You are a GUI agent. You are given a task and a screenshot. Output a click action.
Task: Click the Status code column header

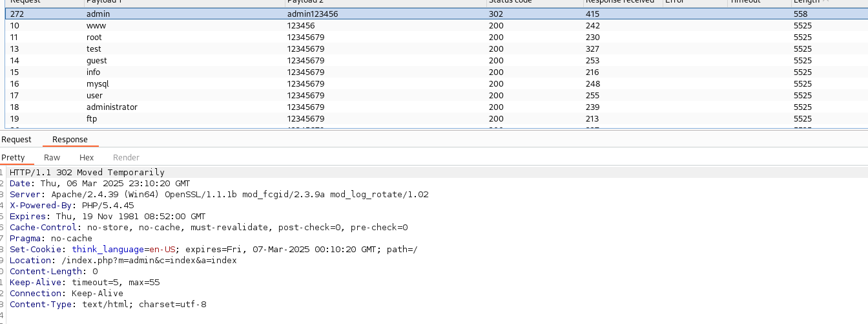510,2
